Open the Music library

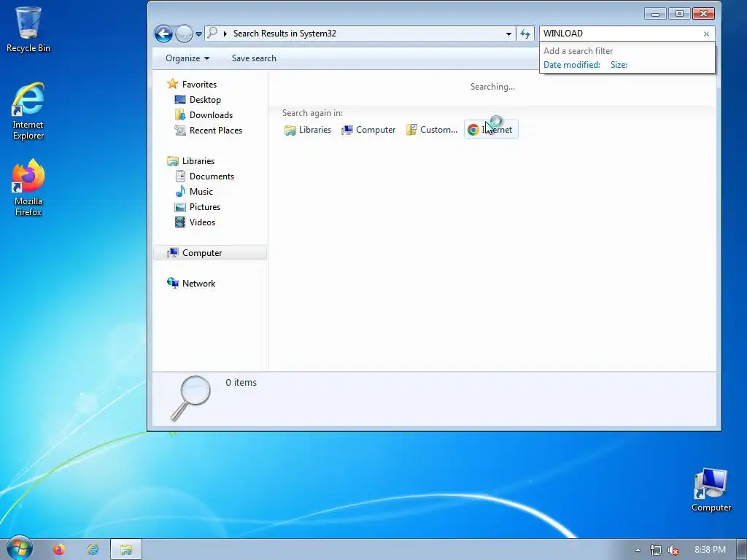(x=201, y=192)
